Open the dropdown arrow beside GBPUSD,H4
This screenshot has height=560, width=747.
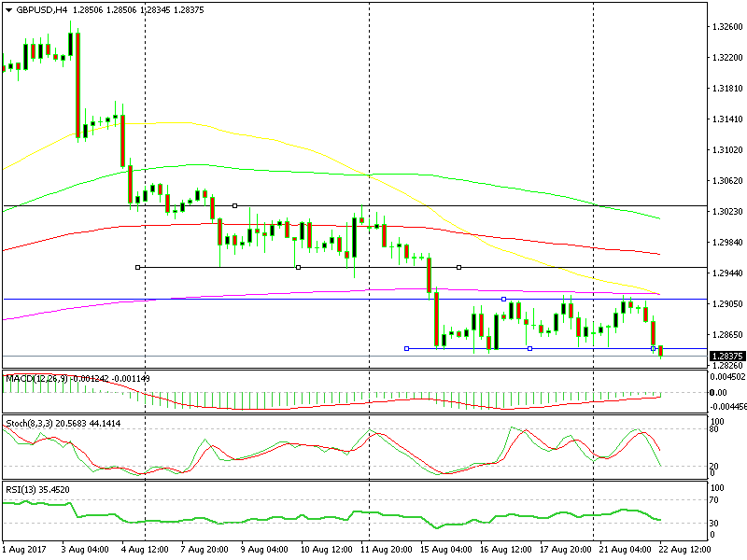[8, 10]
